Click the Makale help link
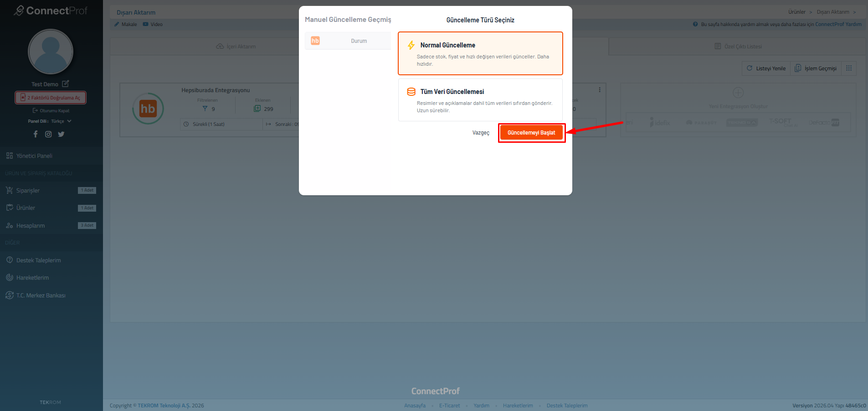The height and width of the screenshot is (411, 868). (126, 24)
